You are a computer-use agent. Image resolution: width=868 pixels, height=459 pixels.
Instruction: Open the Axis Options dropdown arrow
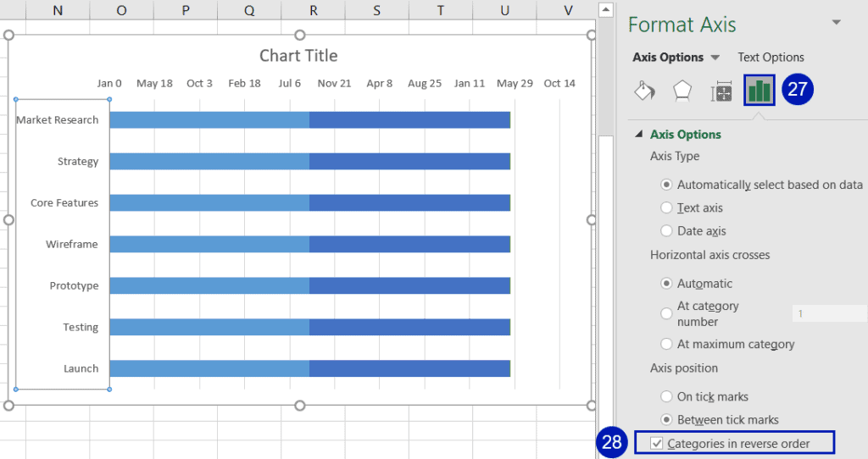715,58
